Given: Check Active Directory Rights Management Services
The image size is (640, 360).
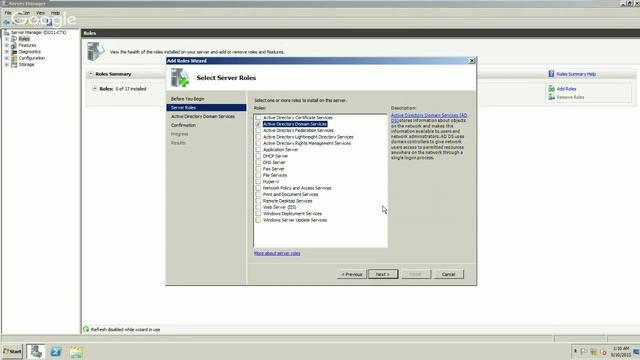Looking at the screenshot, I should [258, 143].
